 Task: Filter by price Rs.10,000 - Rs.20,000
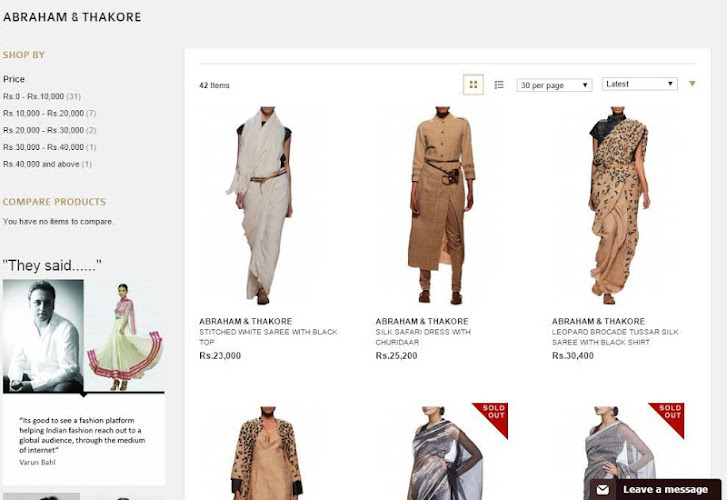coord(49,113)
